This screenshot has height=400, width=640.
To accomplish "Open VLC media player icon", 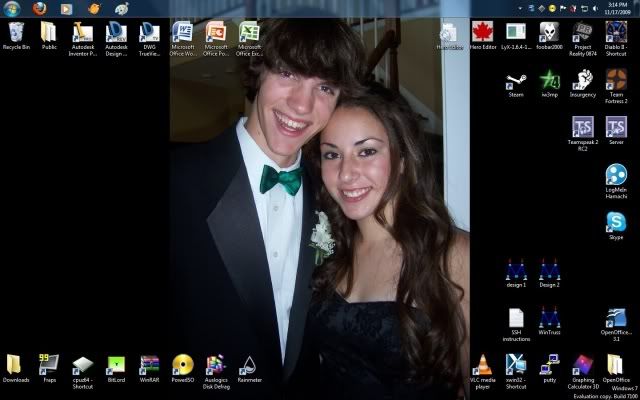I will (x=483, y=364).
